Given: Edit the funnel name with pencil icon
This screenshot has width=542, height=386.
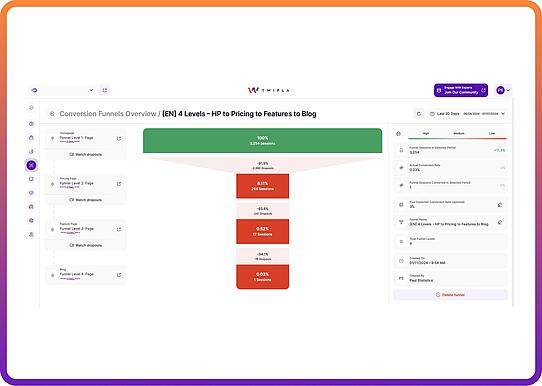Looking at the screenshot, I should coord(500,222).
